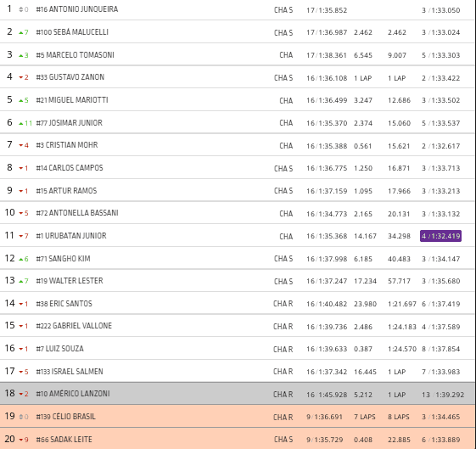The height and width of the screenshot is (449, 476).
Task: Click best lap 13 / 1:39.292 for Lanzoni
Action: coord(443,395)
